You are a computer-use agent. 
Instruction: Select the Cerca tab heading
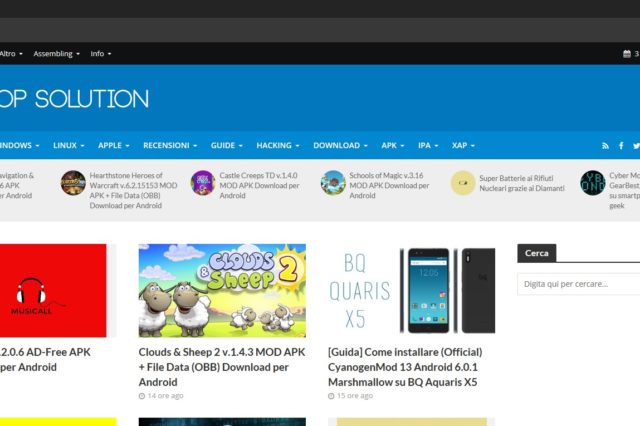(x=536, y=253)
